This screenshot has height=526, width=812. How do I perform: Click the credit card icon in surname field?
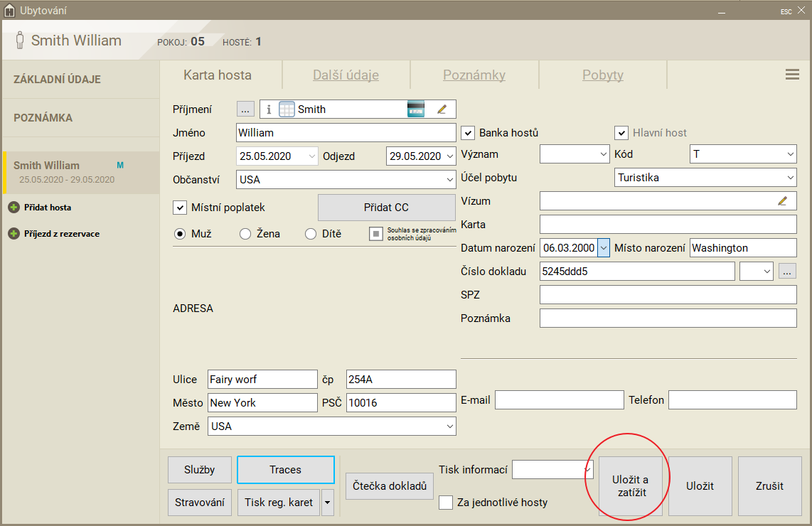point(416,109)
